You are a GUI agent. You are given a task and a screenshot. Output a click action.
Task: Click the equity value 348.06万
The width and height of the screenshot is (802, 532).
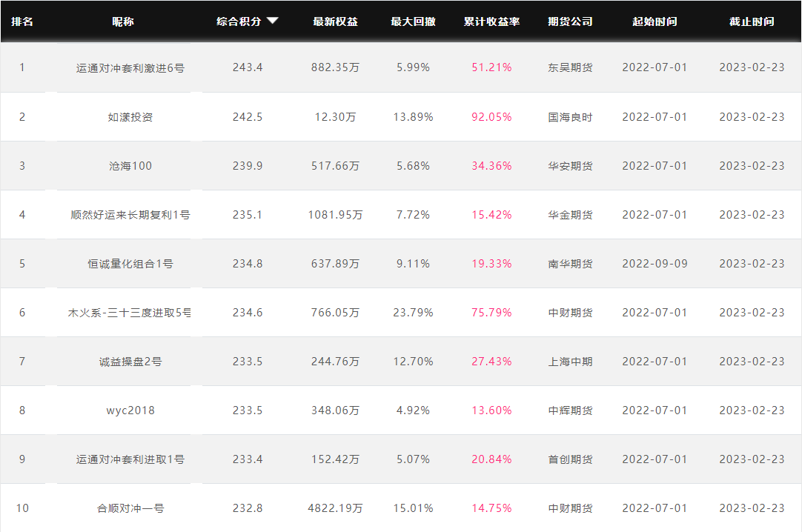(336, 410)
